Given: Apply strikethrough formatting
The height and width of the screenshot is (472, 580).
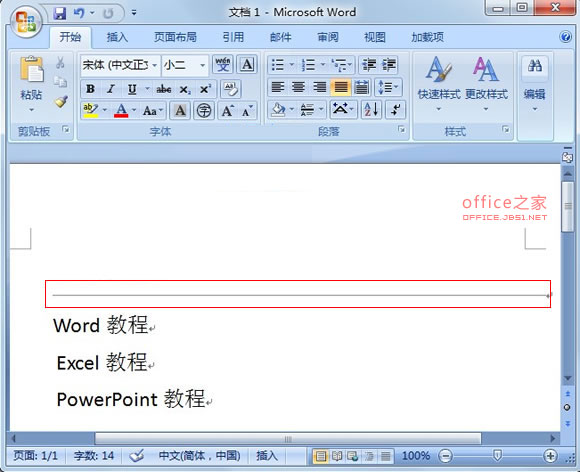Looking at the screenshot, I should [x=163, y=89].
